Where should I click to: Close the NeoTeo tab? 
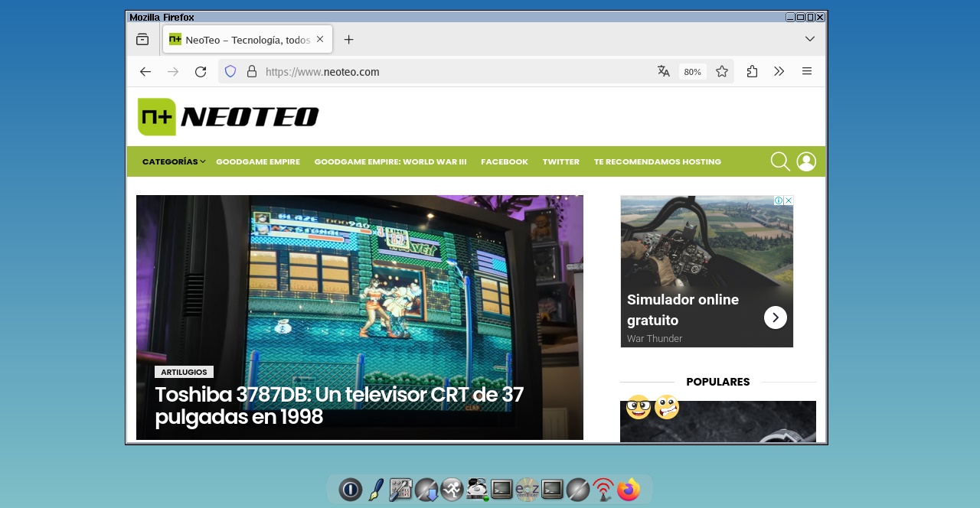point(320,39)
